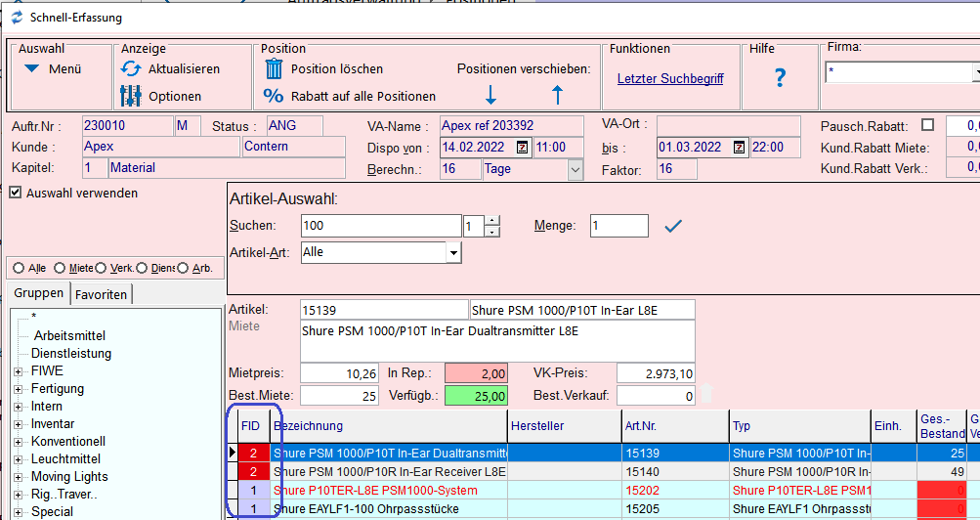Expand the Inventar tree group
The height and width of the screenshot is (520, 980).
tap(19, 424)
